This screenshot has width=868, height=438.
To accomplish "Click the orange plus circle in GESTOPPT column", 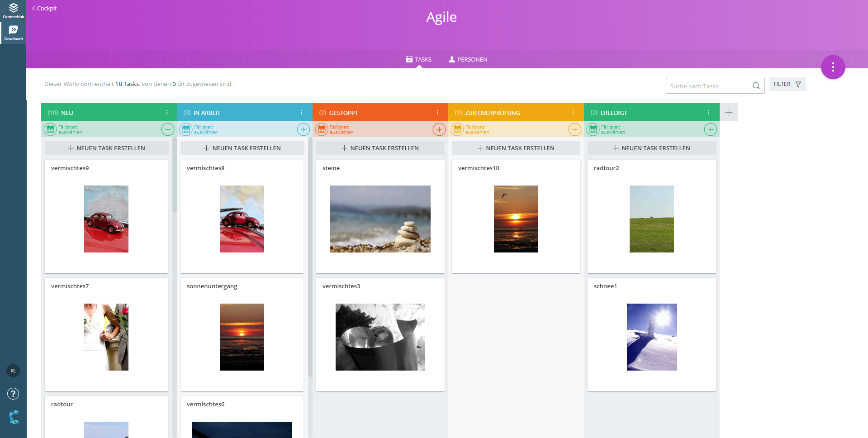I will point(439,129).
